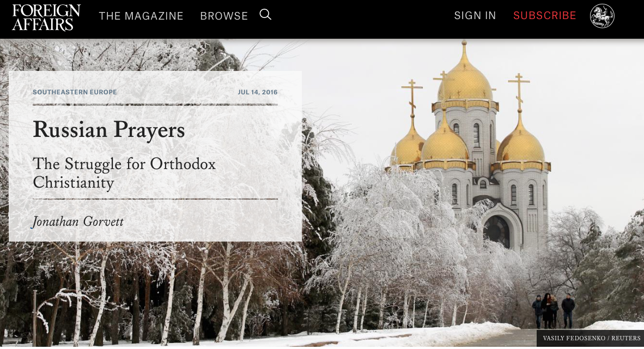
Task: Click the Jul 14, 2016 date
Action: (258, 92)
